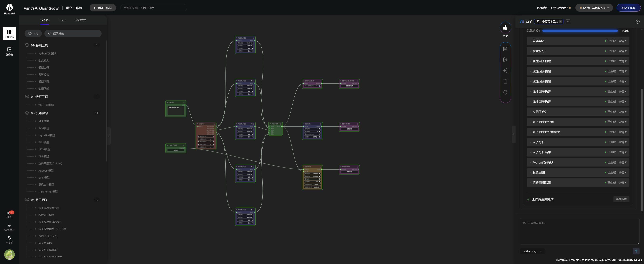Click the trash delete icon

(x=505, y=81)
